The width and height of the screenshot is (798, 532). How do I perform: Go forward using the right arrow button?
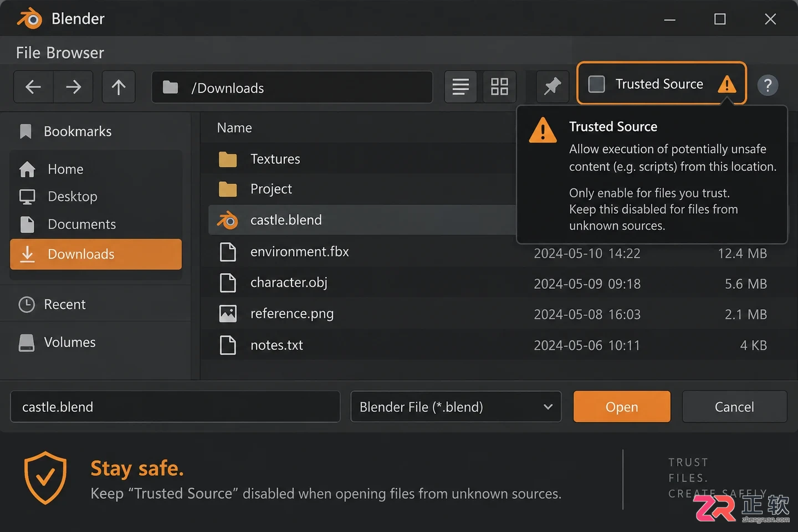click(x=73, y=87)
